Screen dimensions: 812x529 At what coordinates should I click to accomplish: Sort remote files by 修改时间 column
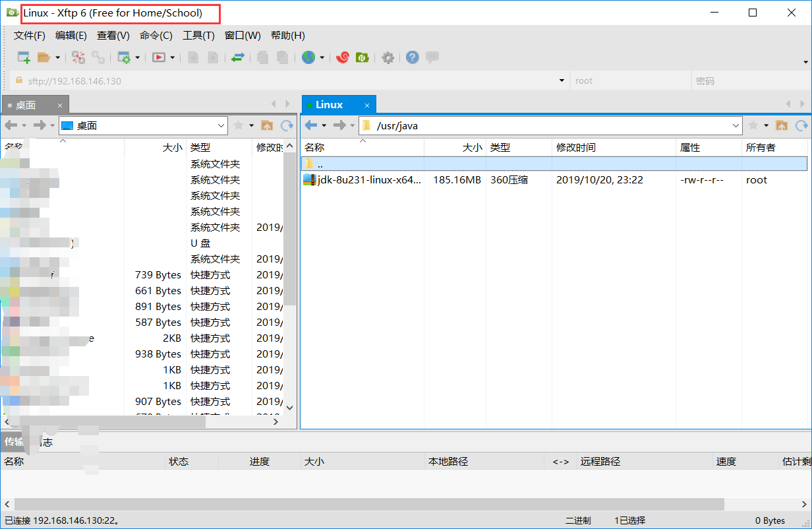coord(614,147)
